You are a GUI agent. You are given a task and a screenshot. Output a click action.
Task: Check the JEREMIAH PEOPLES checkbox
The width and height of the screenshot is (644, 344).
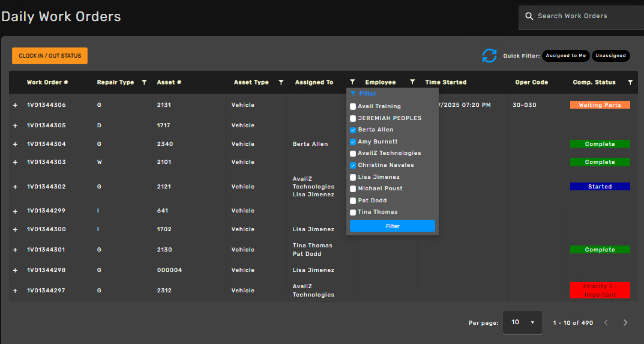(353, 118)
